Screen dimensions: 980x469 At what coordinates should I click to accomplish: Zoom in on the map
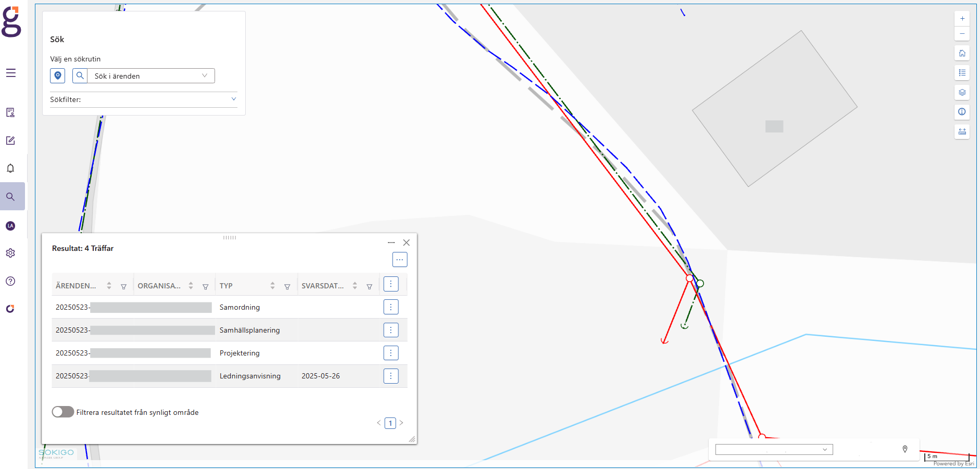(x=962, y=19)
